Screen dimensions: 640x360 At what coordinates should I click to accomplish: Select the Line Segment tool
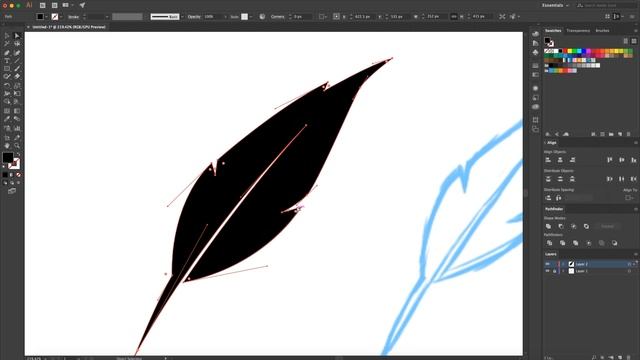[17, 61]
